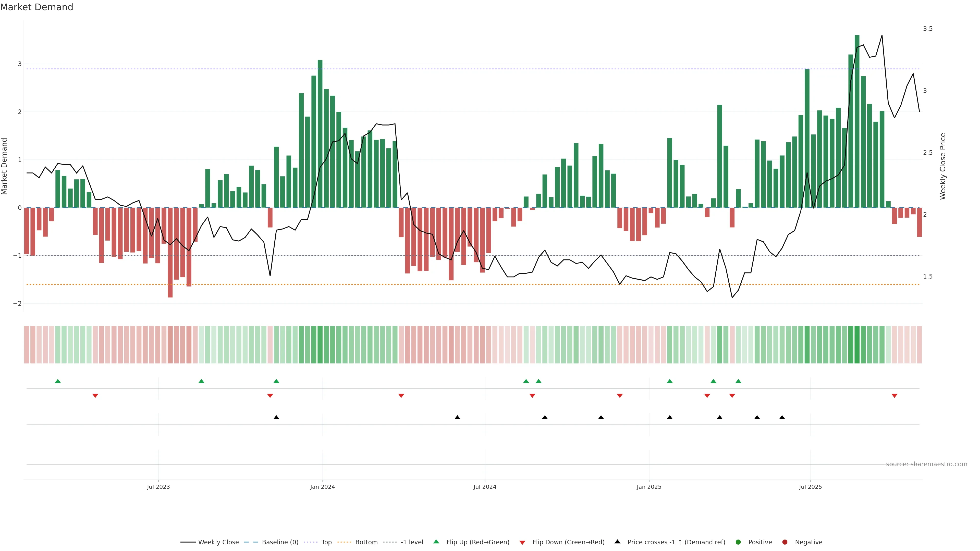Click the Market Demand chart title
Image resolution: width=980 pixels, height=551 pixels.
click(x=36, y=7)
